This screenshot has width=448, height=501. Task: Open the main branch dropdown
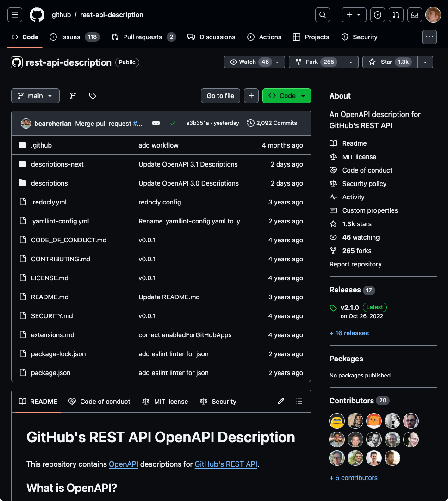point(35,96)
